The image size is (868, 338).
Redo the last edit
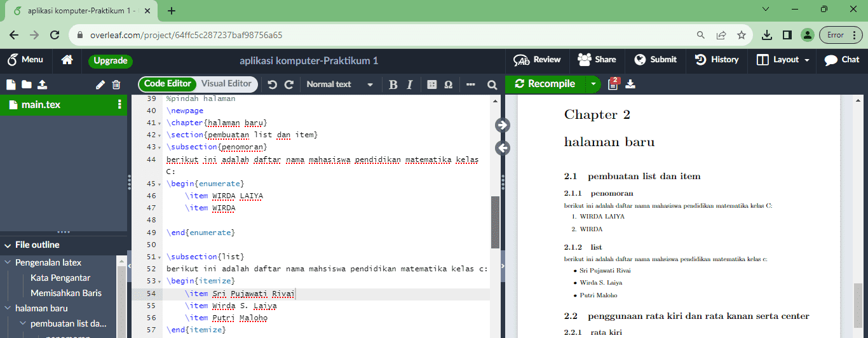(289, 84)
